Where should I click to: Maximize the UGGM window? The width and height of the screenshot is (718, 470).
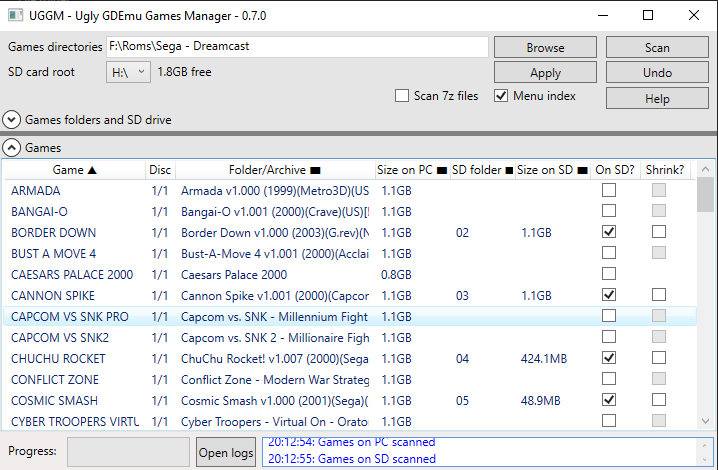(648, 15)
